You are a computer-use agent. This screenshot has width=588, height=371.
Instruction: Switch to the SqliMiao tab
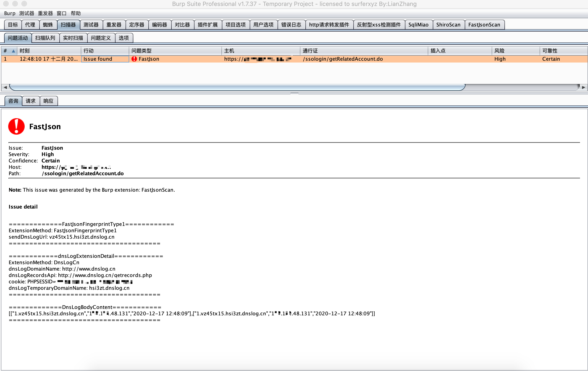418,25
